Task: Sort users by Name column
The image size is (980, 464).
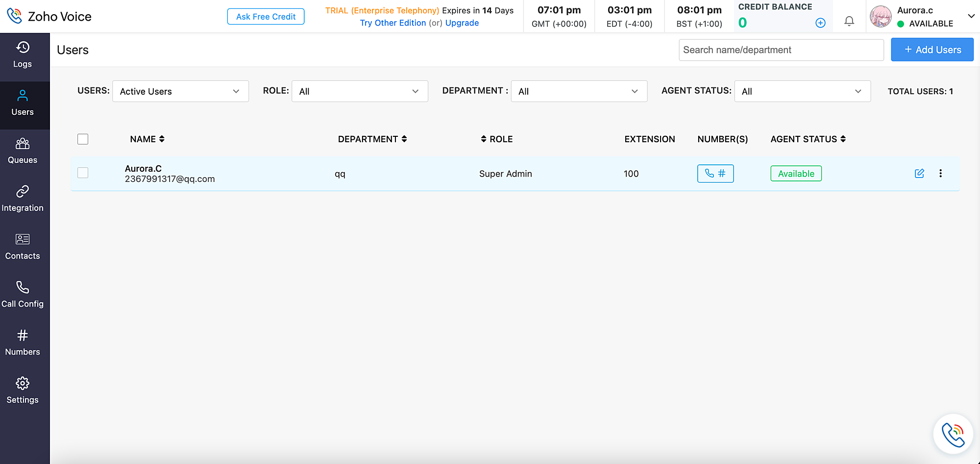Action: (162, 139)
